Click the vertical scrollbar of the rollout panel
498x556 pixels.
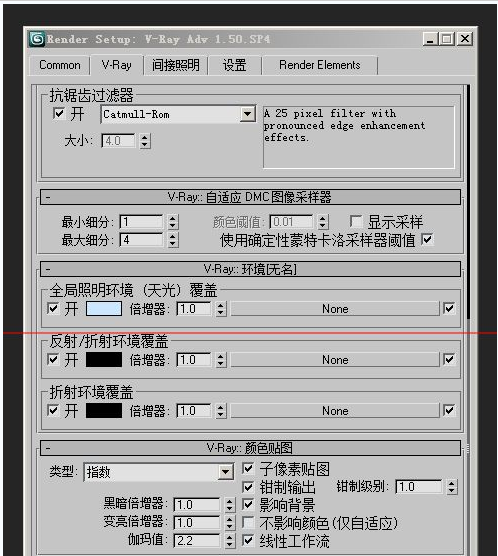click(x=468, y=202)
